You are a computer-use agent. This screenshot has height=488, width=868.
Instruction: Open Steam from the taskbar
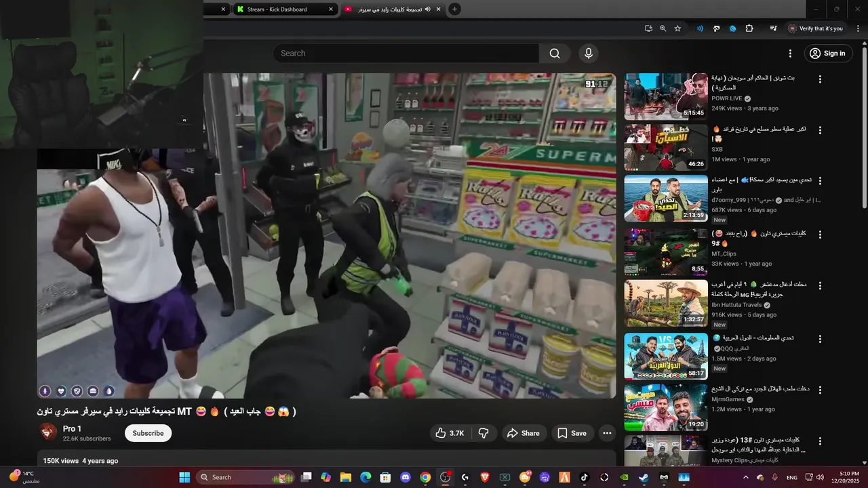pyautogui.click(x=644, y=477)
